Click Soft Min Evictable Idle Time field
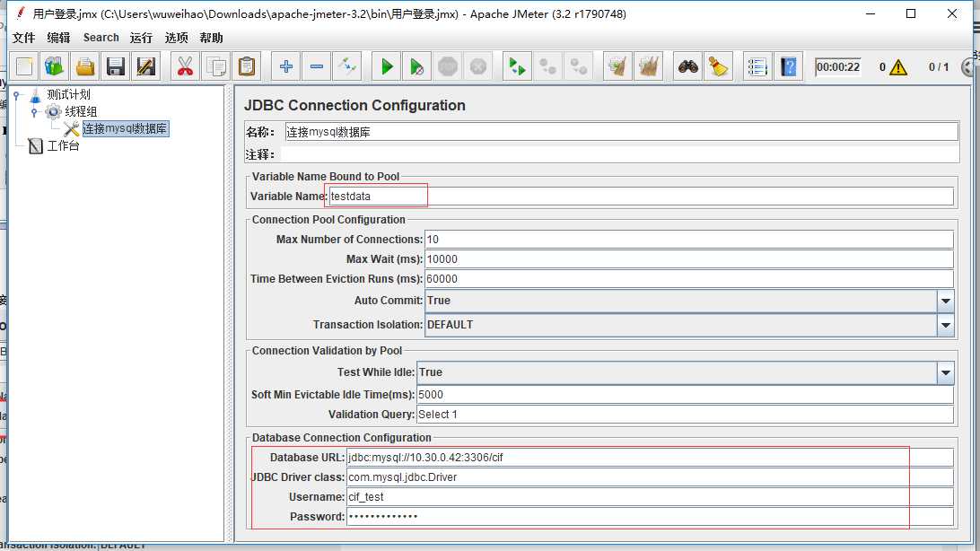Image resolution: width=980 pixels, height=551 pixels. point(685,395)
